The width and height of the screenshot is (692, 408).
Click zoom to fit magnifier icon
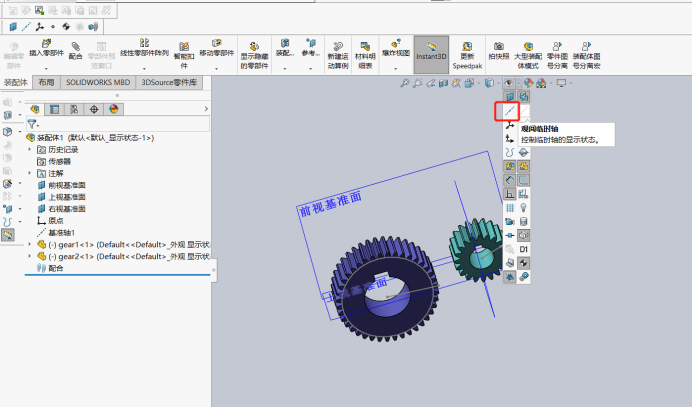[x=404, y=83]
